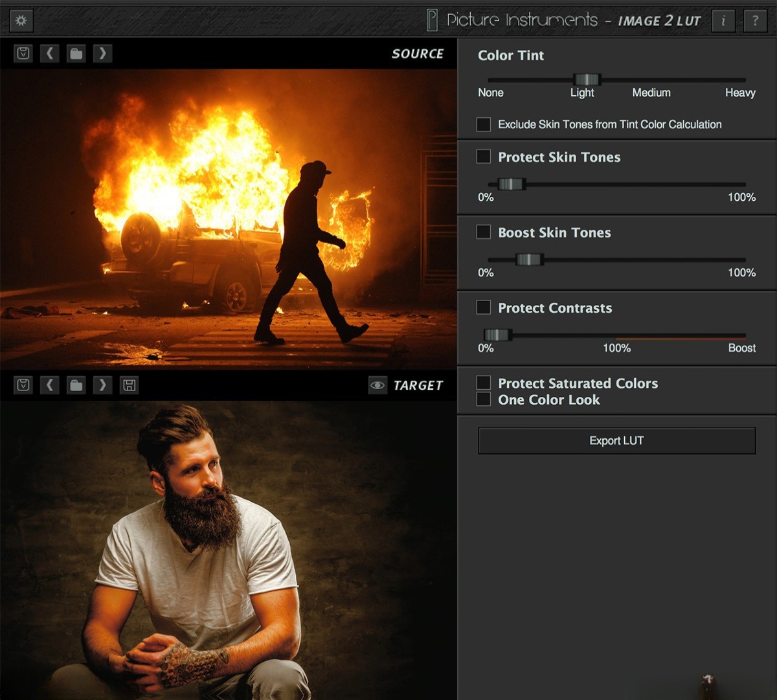Enable the Protect Contrasts checkbox

[483, 308]
